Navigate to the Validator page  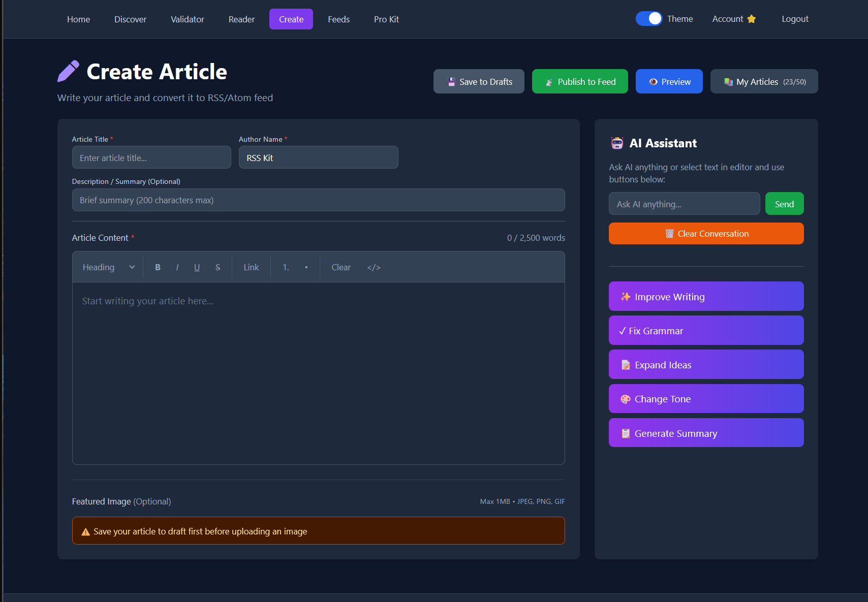(x=187, y=19)
